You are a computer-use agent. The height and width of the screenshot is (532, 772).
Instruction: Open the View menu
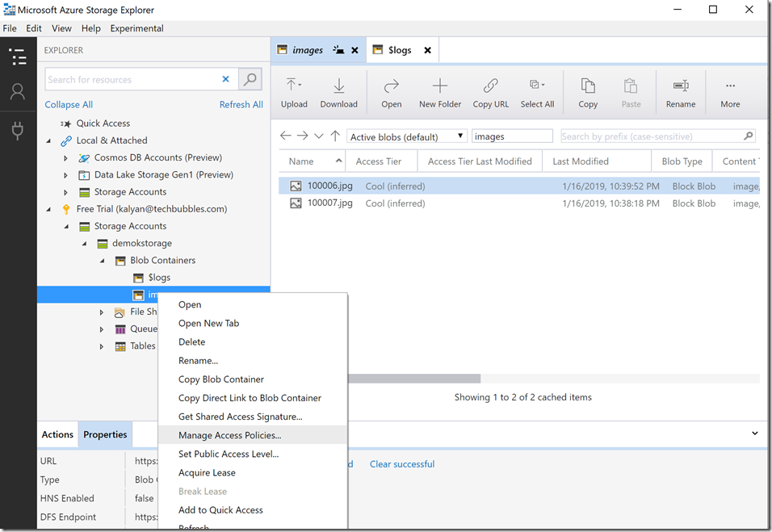[61, 28]
